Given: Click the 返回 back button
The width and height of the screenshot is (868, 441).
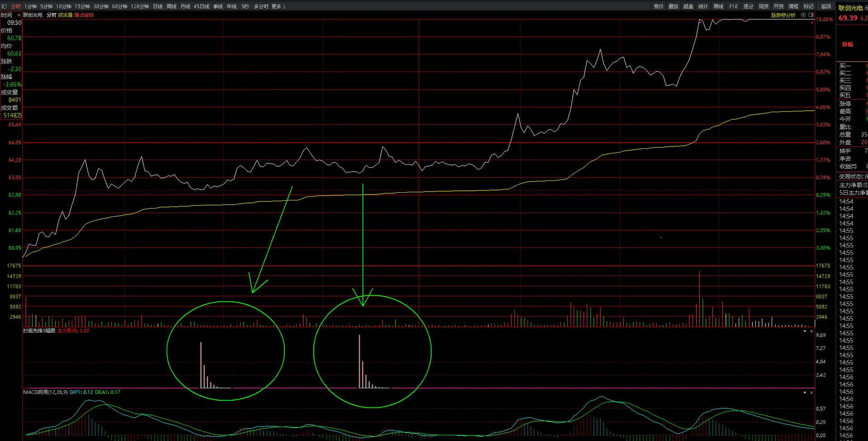Looking at the screenshot, I should 826,6.
